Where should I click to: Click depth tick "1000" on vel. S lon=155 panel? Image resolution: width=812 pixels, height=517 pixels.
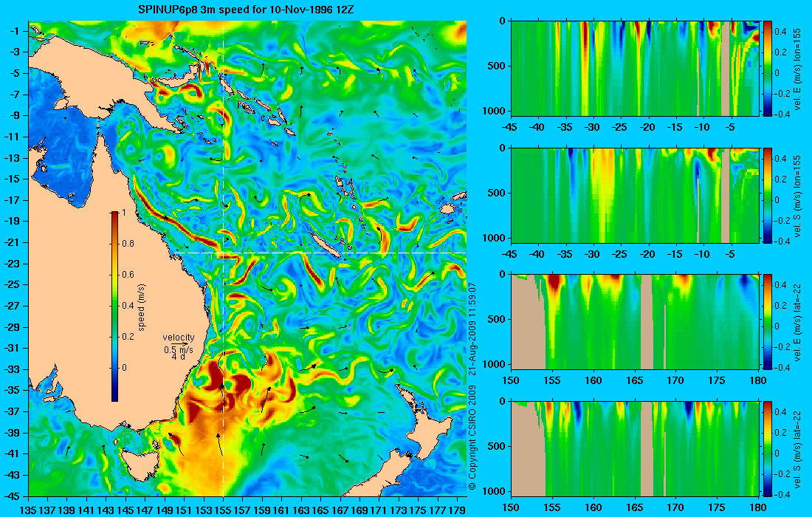[494, 238]
